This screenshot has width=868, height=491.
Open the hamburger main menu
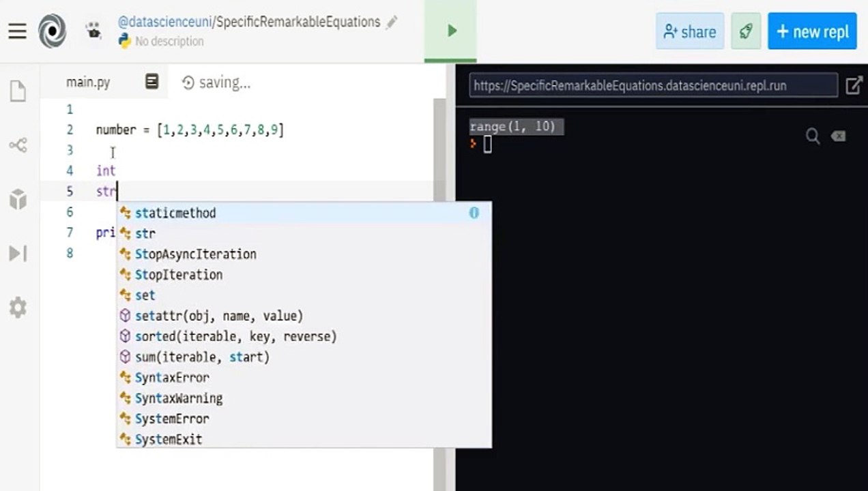click(17, 31)
